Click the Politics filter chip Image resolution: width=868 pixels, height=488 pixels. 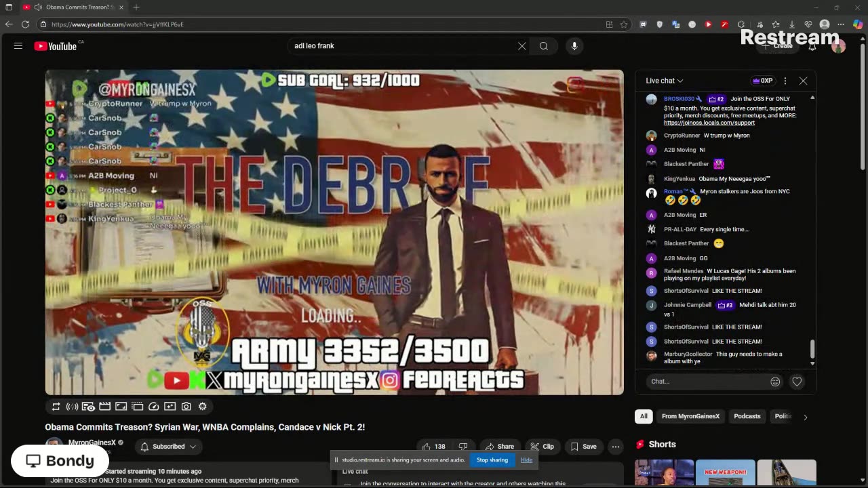(x=783, y=416)
